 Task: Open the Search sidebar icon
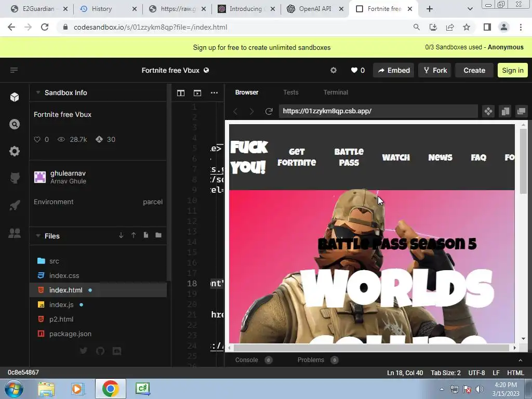(x=14, y=124)
